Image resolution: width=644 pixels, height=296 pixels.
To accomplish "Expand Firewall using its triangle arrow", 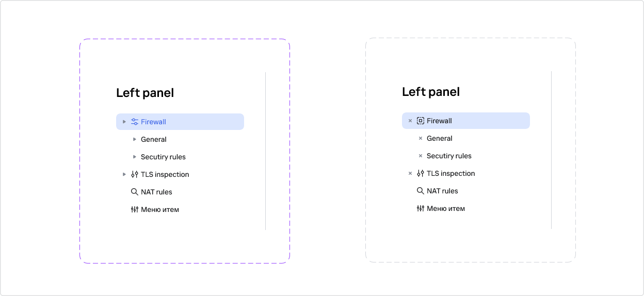I will [124, 122].
